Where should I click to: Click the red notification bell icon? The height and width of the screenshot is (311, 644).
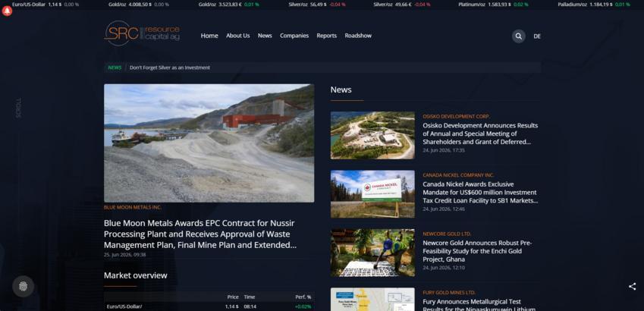point(7,11)
